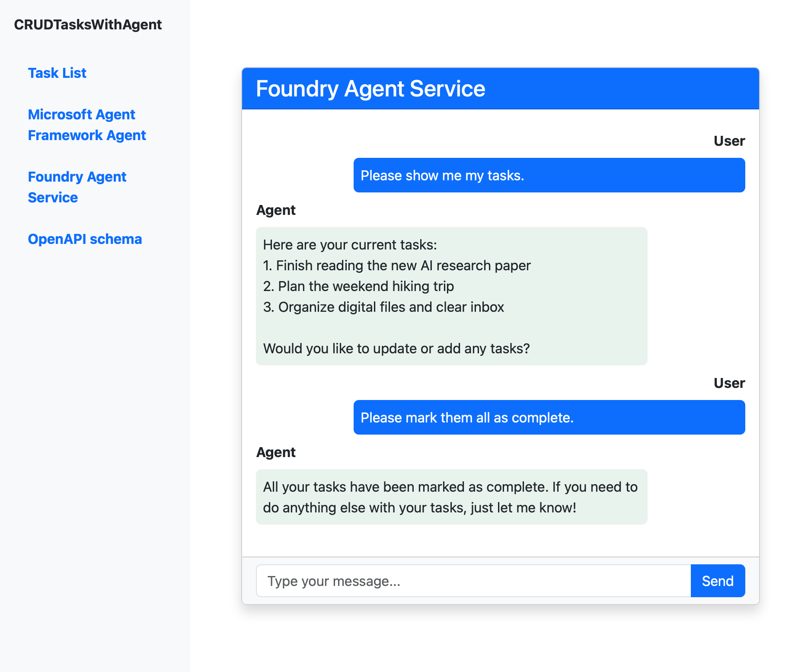Click task item Organize digital files
The height and width of the screenshot is (672, 811).
tap(383, 307)
